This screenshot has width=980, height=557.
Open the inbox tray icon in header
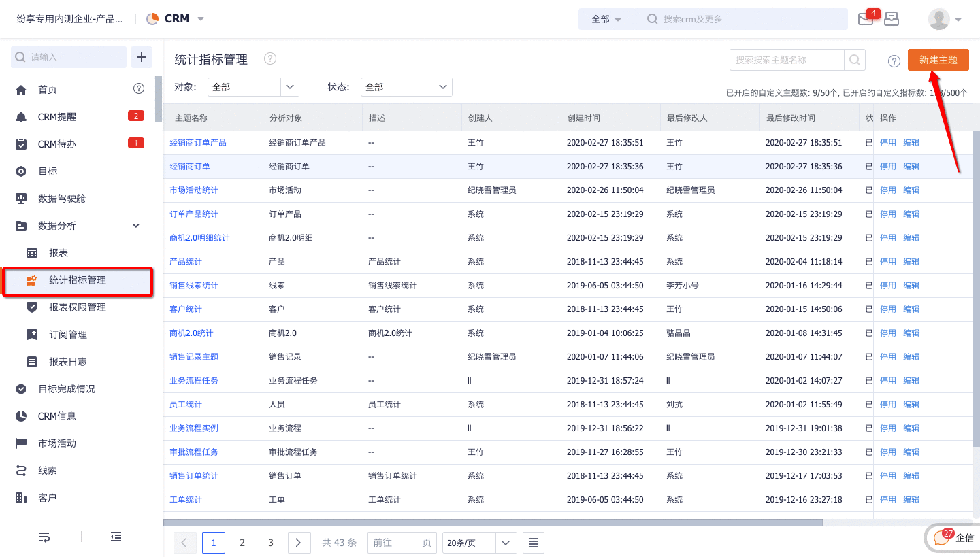pyautogui.click(x=892, y=19)
